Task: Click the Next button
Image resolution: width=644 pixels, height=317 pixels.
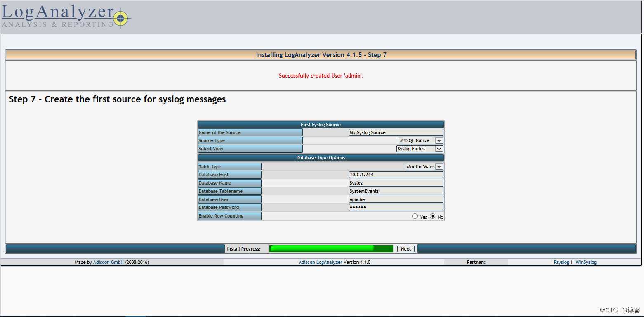Action: [x=406, y=249]
